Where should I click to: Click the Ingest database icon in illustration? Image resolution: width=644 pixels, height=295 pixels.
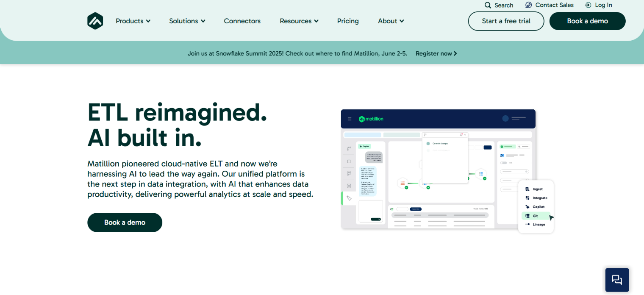tap(527, 189)
